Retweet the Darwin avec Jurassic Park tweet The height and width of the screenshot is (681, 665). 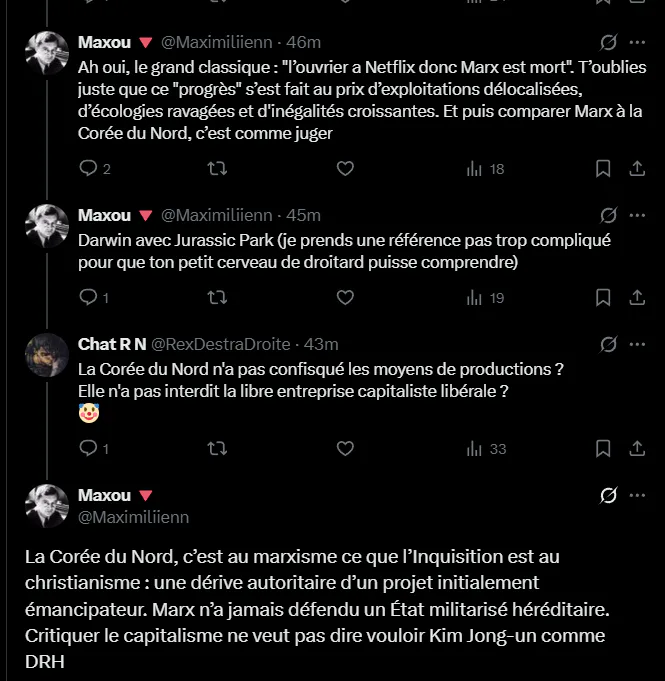217,298
